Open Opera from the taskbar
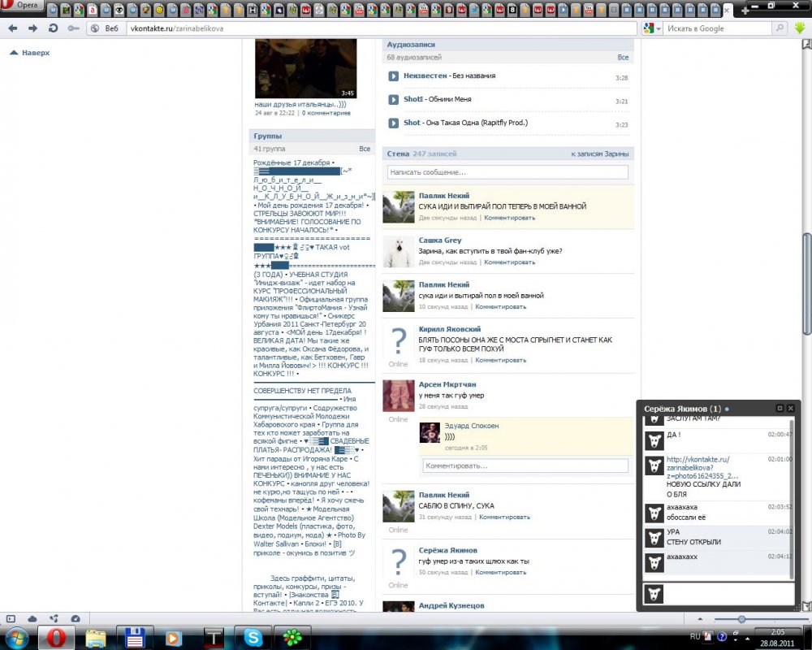Viewport: 812px width, 650px height. pyautogui.click(x=56, y=638)
